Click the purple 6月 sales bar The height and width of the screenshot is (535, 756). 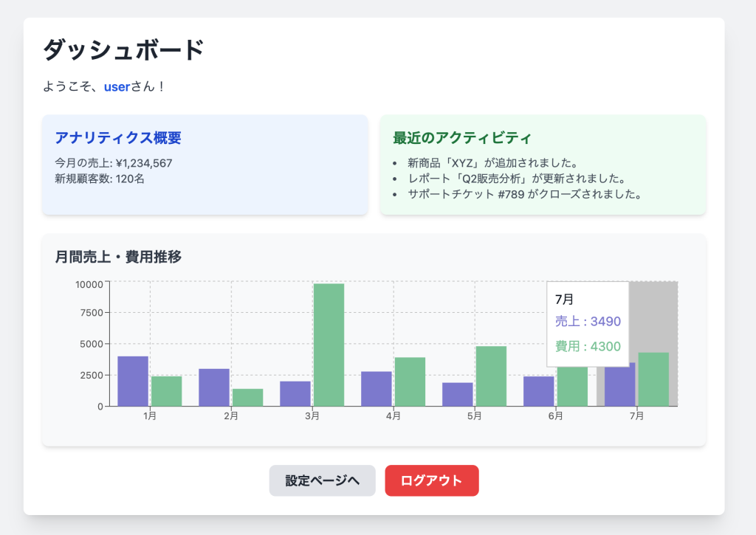pos(539,391)
